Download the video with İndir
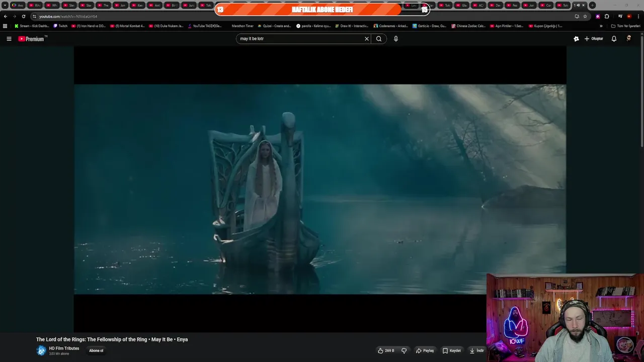The width and height of the screenshot is (644, 362). click(476, 350)
